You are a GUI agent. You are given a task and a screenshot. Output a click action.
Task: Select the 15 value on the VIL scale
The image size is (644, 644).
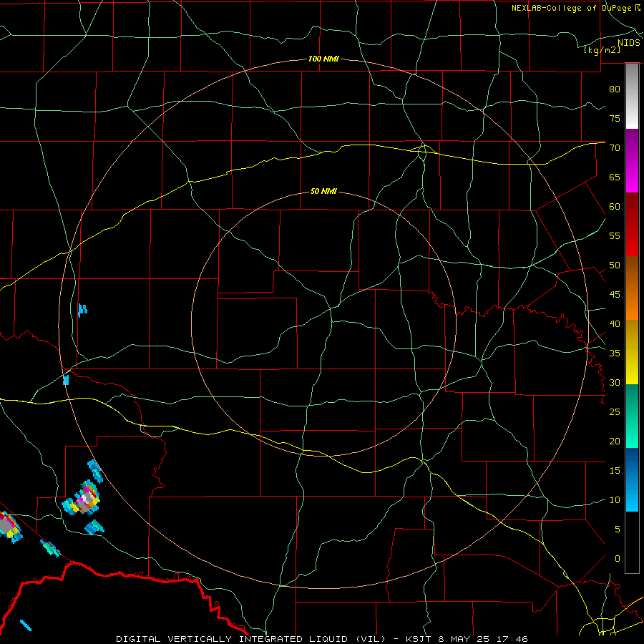click(615, 471)
